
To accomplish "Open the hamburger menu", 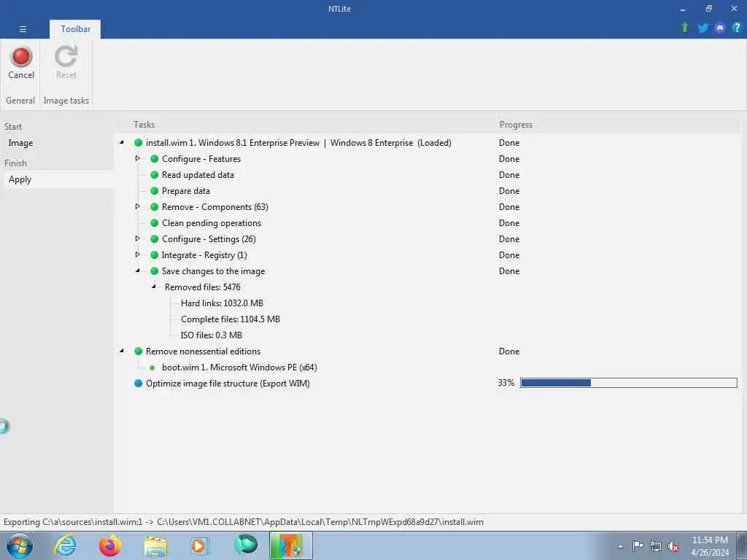I will tap(23, 29).
